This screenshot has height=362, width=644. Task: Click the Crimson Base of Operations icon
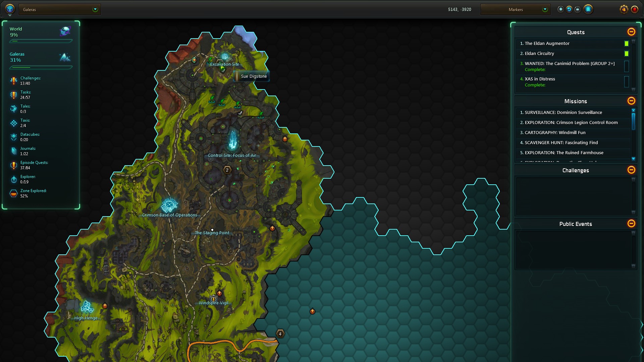coord(169,205)
